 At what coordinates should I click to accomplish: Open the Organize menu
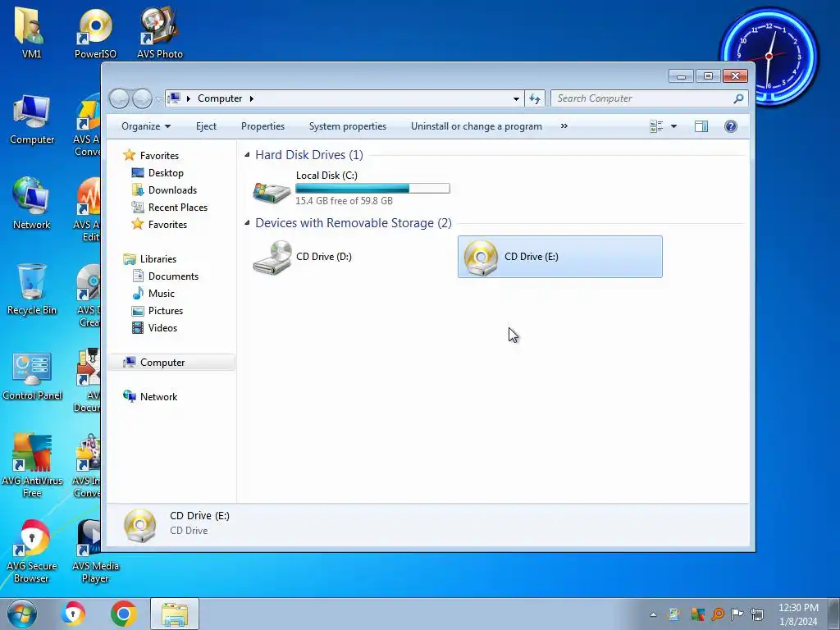(x=146, y=126)
